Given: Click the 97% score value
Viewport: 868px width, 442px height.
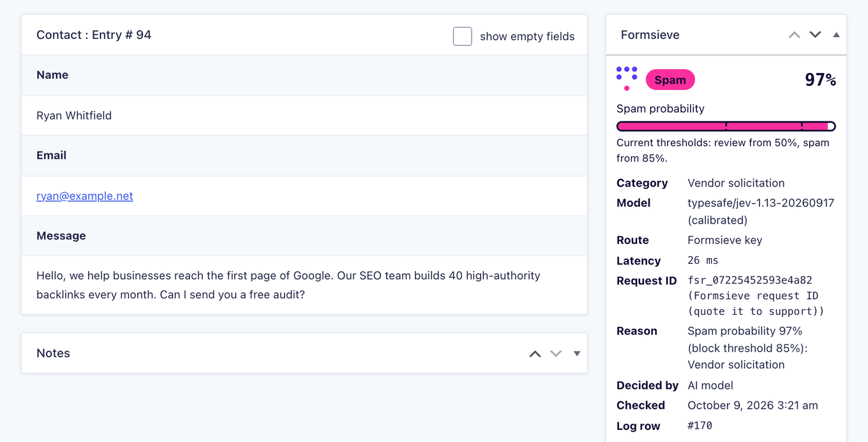Looking at the screenshot, I should coord(820,80).
